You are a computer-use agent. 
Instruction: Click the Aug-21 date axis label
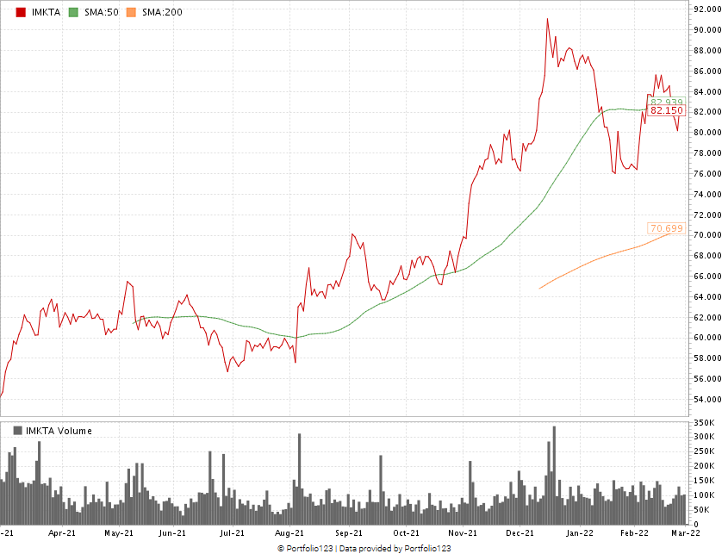289,533
